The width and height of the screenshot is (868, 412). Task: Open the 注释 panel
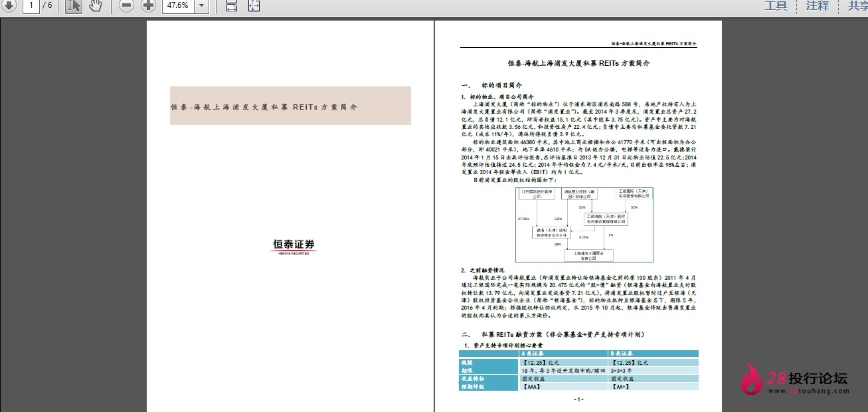coord(818,6)
